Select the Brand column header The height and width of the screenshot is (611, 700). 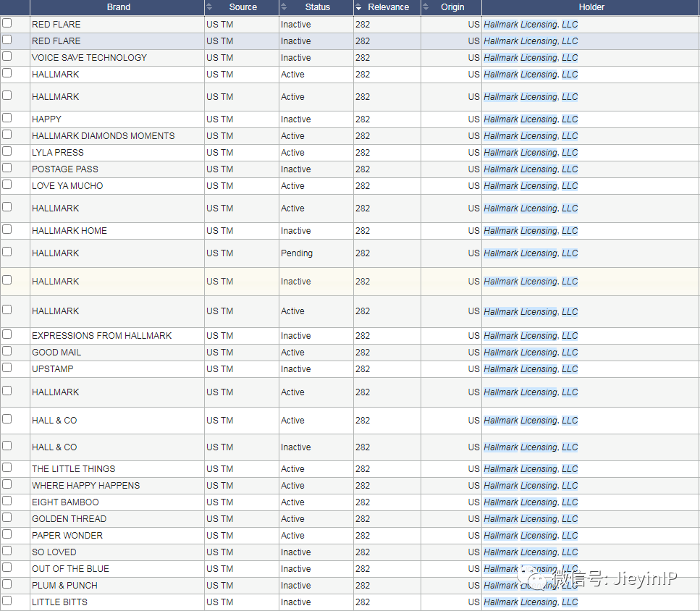tap(118, 7)
